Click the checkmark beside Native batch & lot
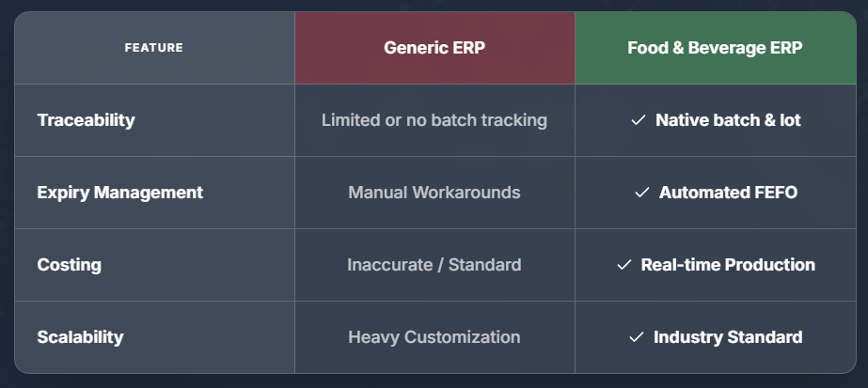This screenshot has width=868, height=388. point(639,120)
